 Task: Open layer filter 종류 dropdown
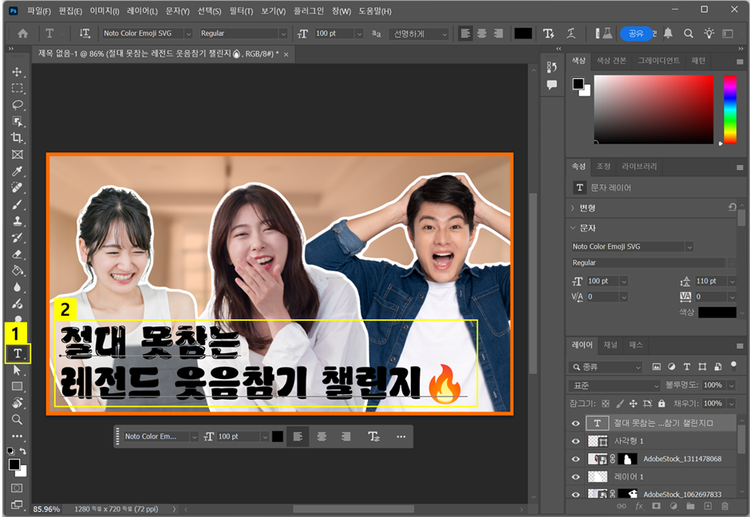tap(605, 367)
